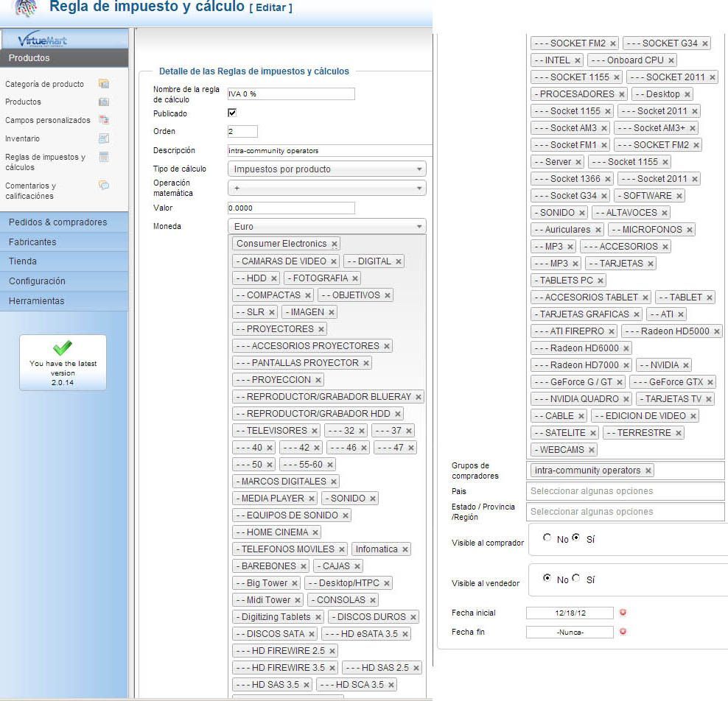Select Sí for Visible al vendedor
This screenshot has width=728, height=701.
576,577
